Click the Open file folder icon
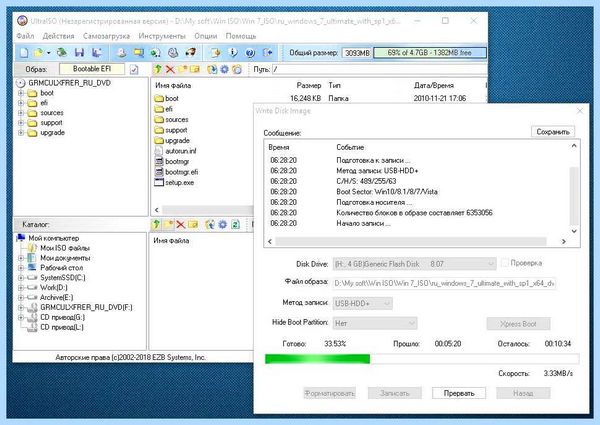The width and height of the screenshot is (600, 425). point(38,52)
